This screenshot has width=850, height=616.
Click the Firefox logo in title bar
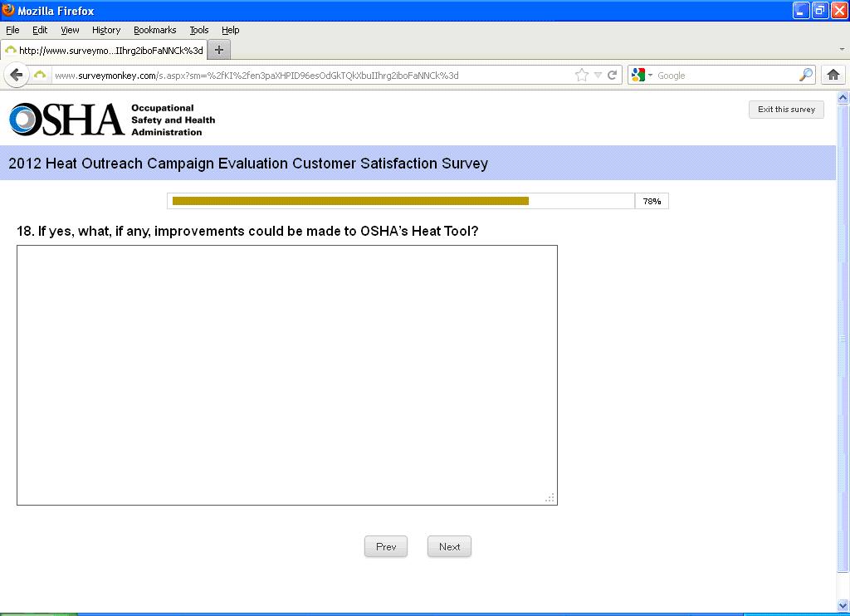click(7, 10)
